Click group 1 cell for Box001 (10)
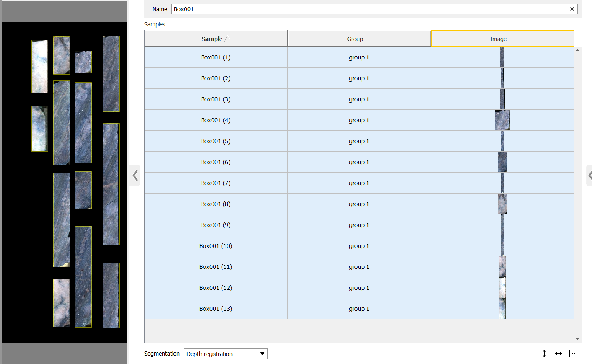The width and height of the screenshot is (592, 364). click(x=359, y=246)
